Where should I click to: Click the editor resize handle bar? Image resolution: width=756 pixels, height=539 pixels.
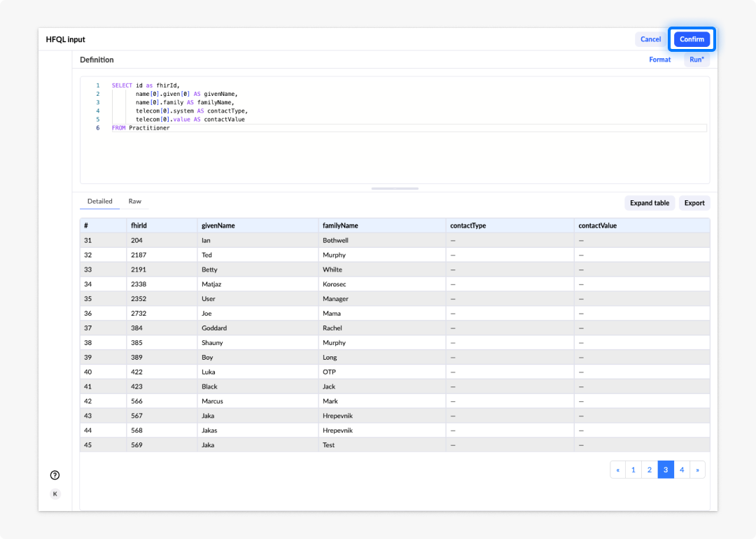395,188
